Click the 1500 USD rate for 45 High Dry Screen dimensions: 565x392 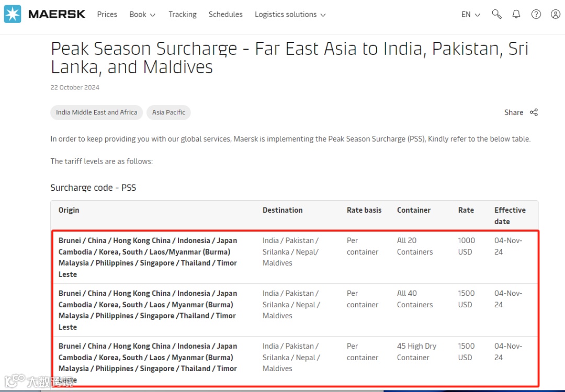(466, 352)
